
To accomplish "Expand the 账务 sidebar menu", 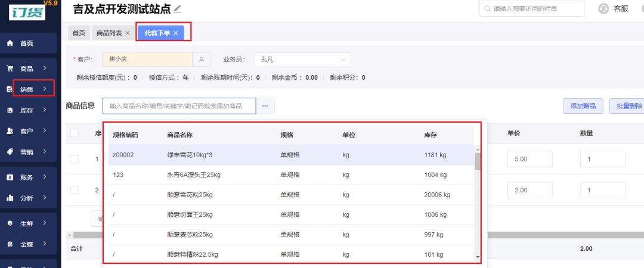I will 44,177.
